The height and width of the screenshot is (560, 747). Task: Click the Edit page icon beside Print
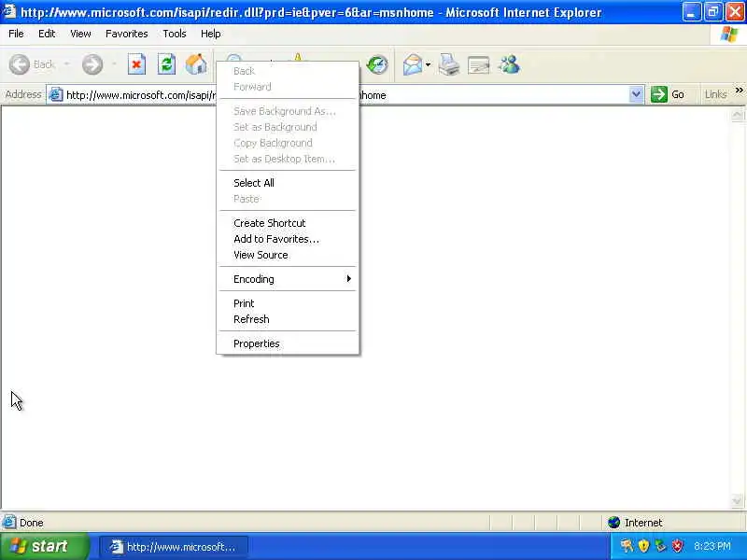479,65
